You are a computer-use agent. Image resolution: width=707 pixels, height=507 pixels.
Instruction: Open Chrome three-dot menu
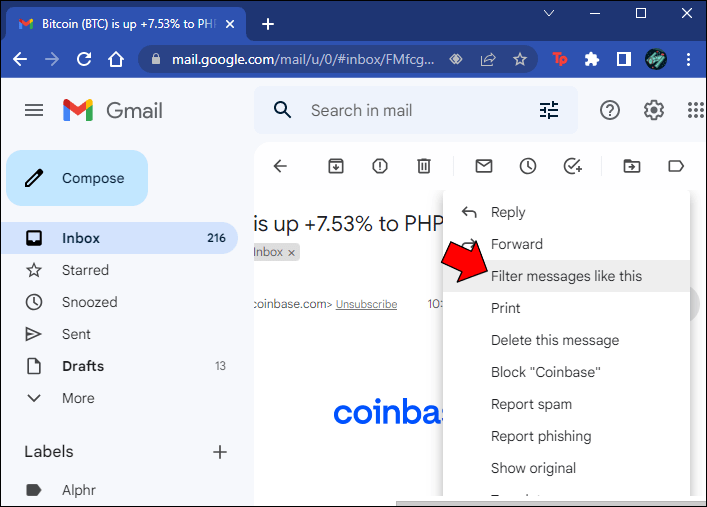pos(688,59)
